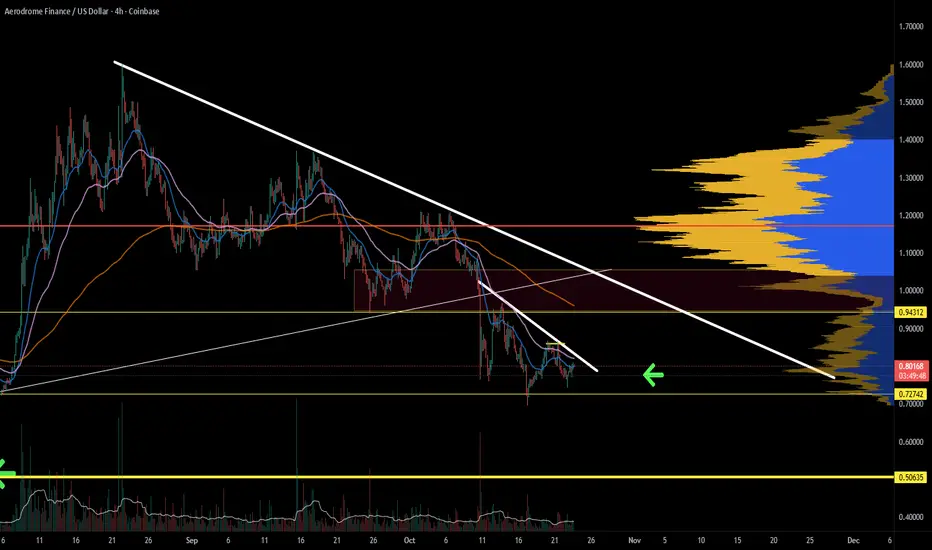Click the 1.40000 price axis tick
This screenshot has width=932, height=550.
(911, 140)
